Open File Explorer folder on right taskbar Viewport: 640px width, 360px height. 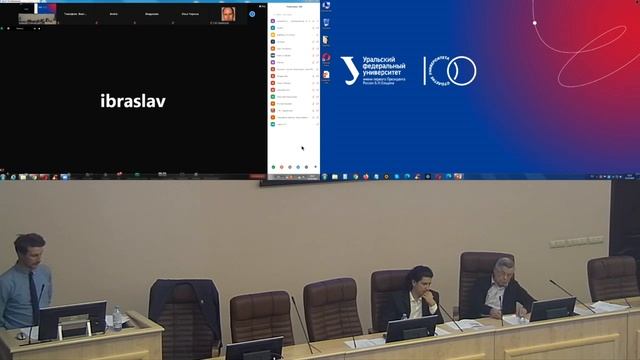[x=335, y=177]
